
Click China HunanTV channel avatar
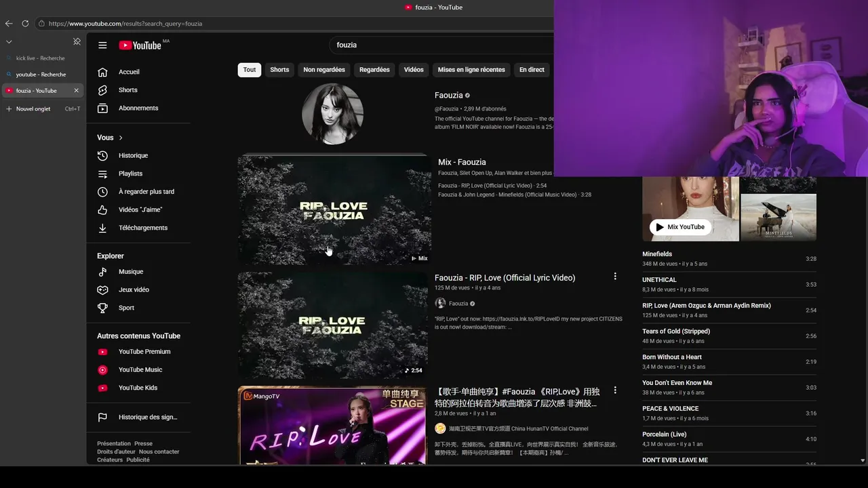coord(440,428)
